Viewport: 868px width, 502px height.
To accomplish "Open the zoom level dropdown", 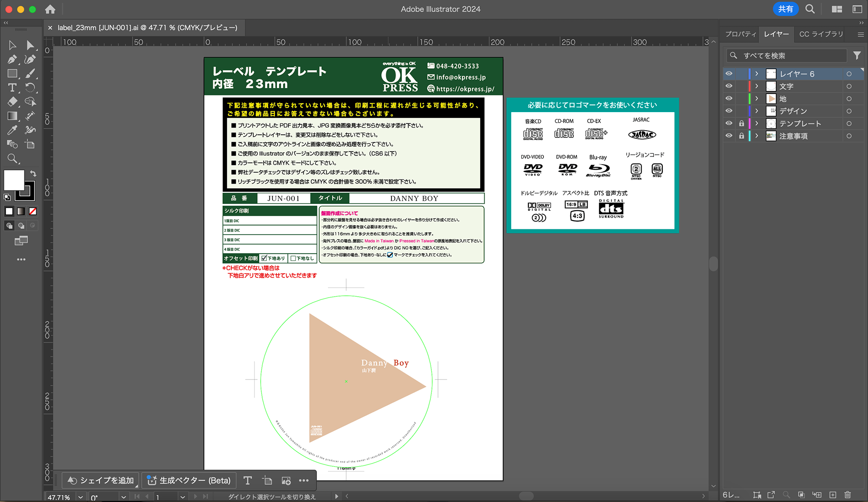I will [80, 497].
